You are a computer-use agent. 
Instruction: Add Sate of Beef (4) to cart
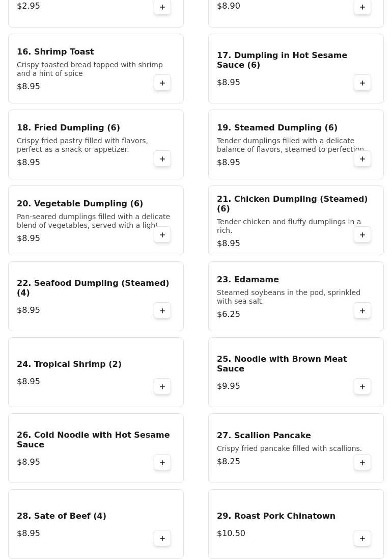(x=162, y=539)
